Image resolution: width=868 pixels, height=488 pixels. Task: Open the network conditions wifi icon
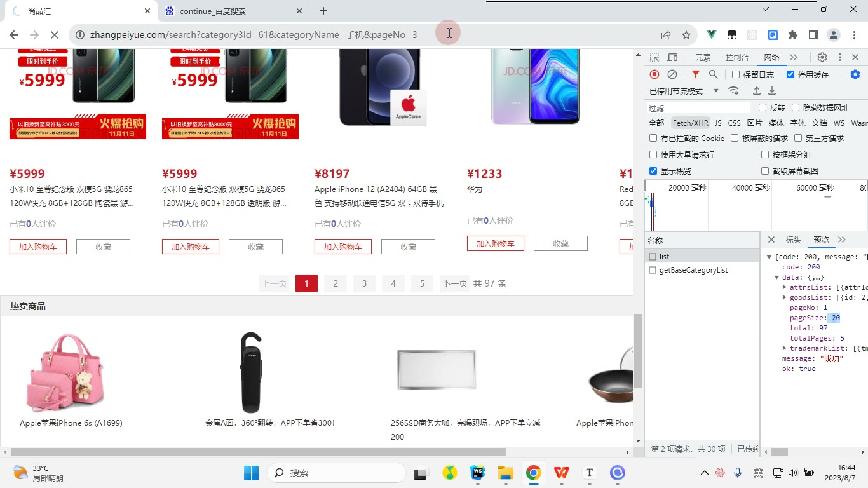click(734, 91)
